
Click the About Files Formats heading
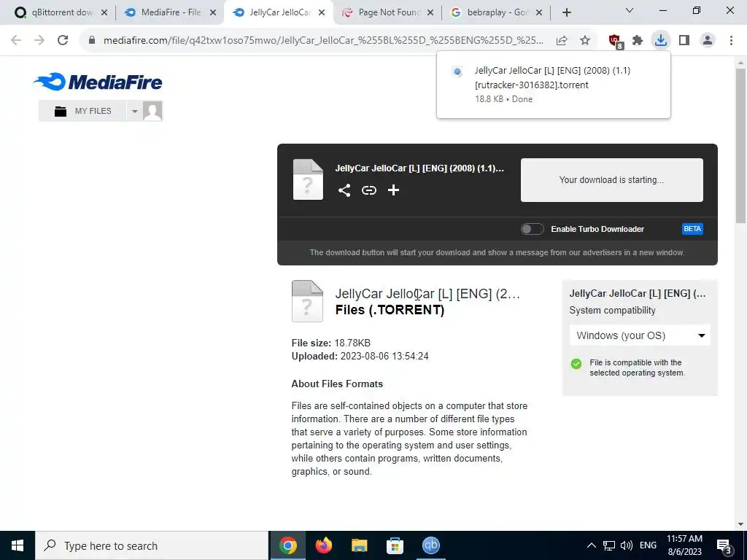(x=337, y=384)
